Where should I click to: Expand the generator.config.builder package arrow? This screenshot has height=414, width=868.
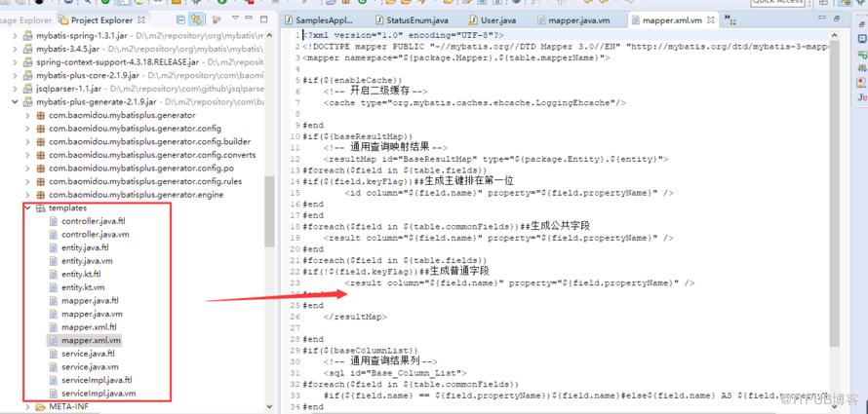click(27, 141)
